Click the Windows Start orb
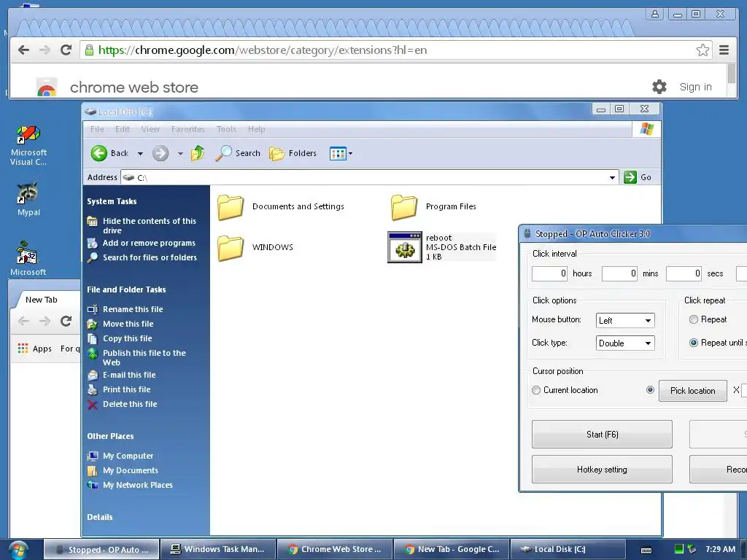This screenshot has width=747, height=560. pos(18,550)
